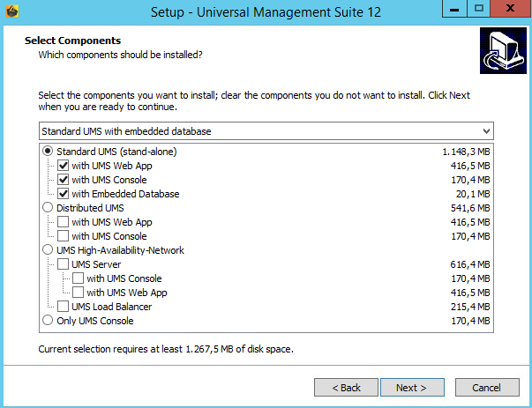Image resolution: width=532 pixels, height=408 pixels.
Task: Open the installation type dropdown
Action: (x=266, y=131)
